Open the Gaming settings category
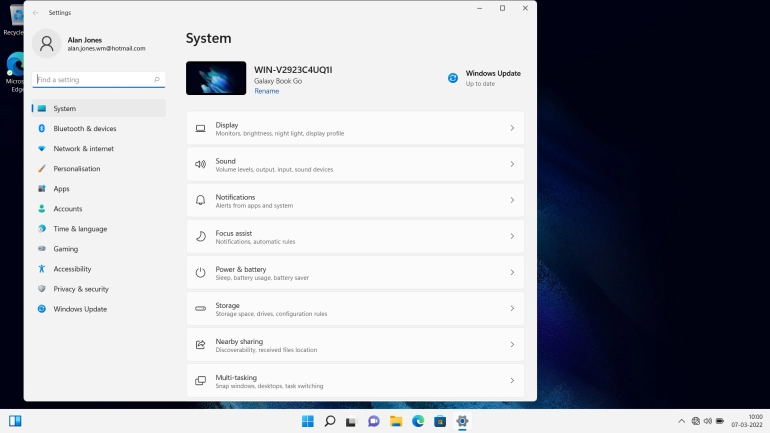This screenshot has width=770, height=433. click(x=65, y=249)
